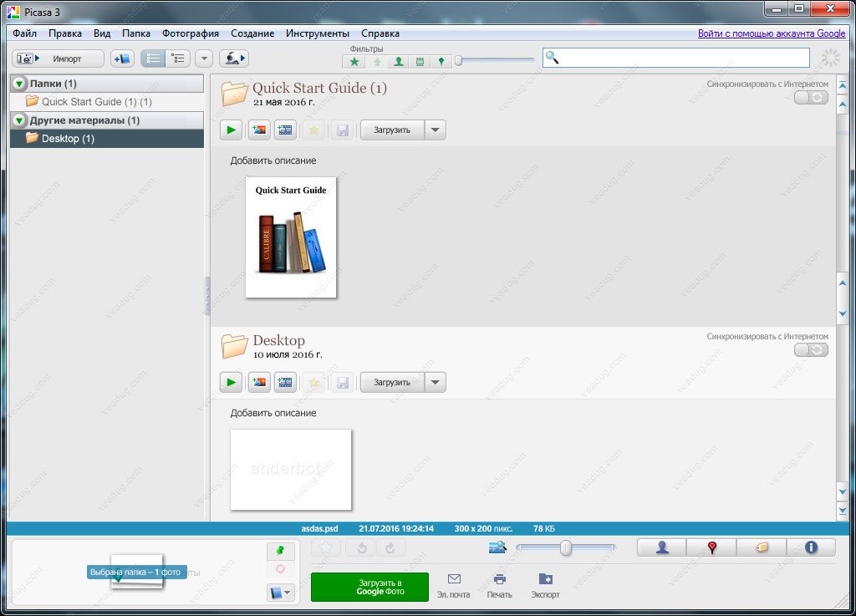The width and height of the screenshot is (856, 616).
Task: Open dropdown arrow beside Desktop Загрузить button
Action: 436,383
